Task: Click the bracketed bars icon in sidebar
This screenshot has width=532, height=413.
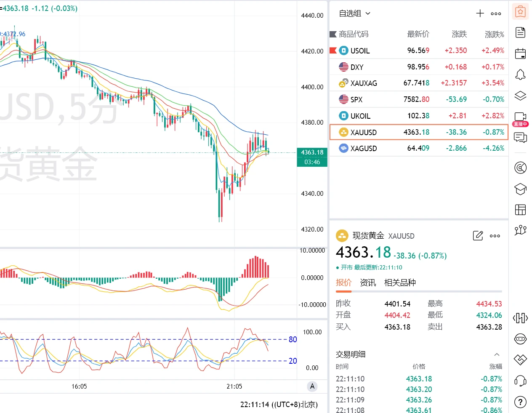Action: (521, 318)
